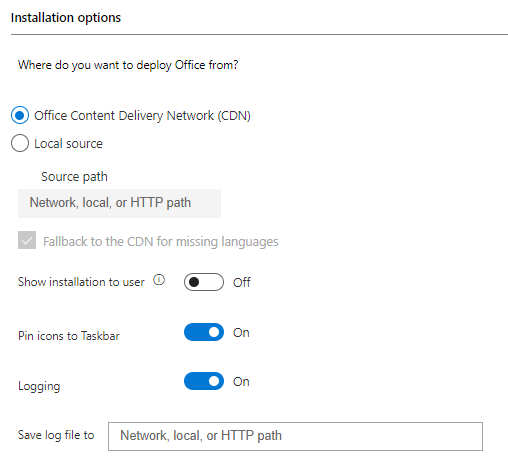
Task: Click the Pin icons to Taskbar label
Action: tap(69, 336)
